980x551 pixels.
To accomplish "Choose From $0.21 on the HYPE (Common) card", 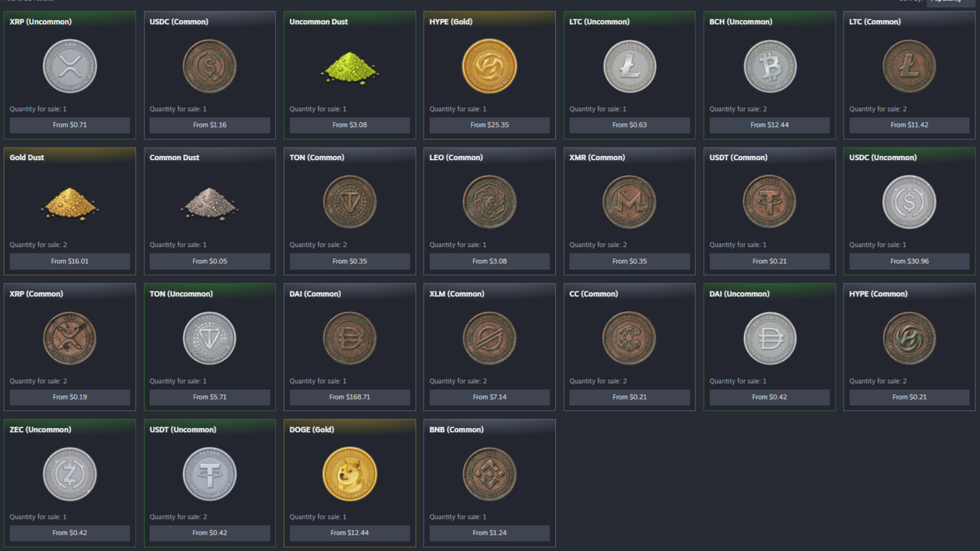I will point(910,397).
